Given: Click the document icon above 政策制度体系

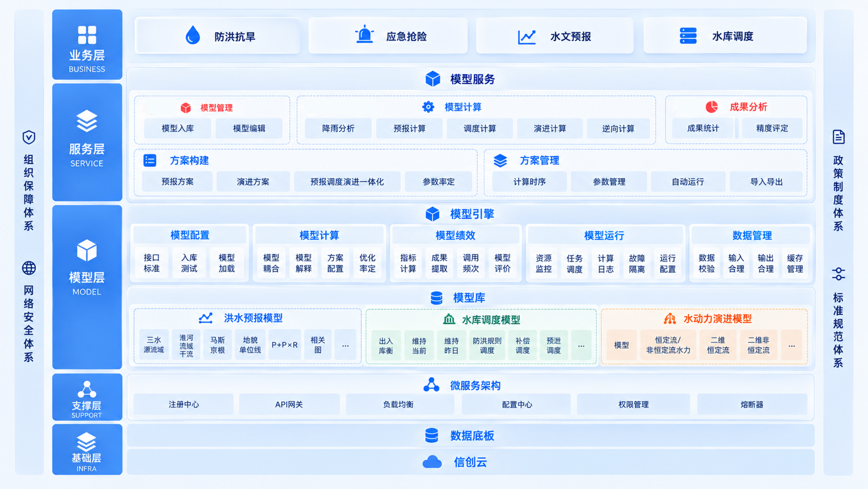Looking at the screenshot, I should 838,137.
